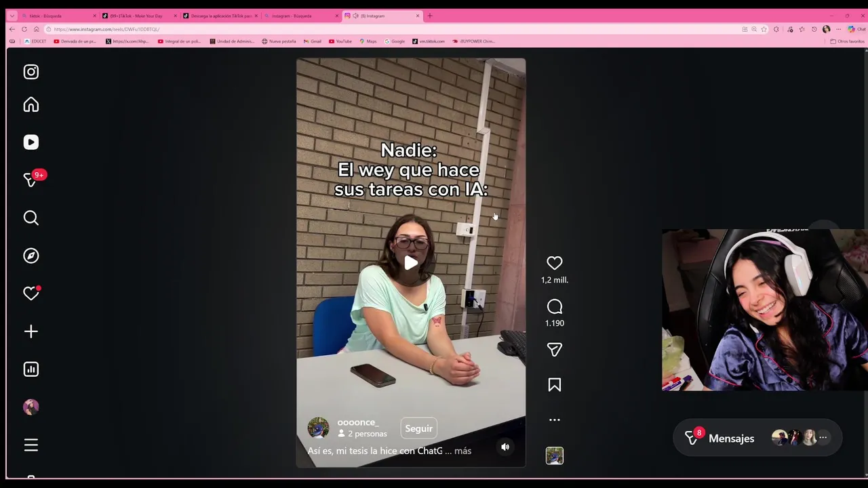Image resolution: width=868 pixels, height=488 pixels.
Task: Open your profile avatar in sidebar
Action: (31, 407)
